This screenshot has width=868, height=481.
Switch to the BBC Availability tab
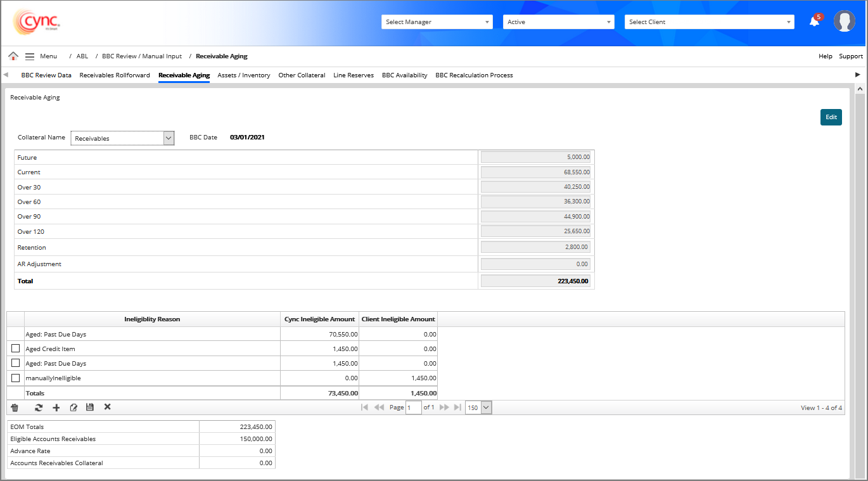(x=404, y=75)
